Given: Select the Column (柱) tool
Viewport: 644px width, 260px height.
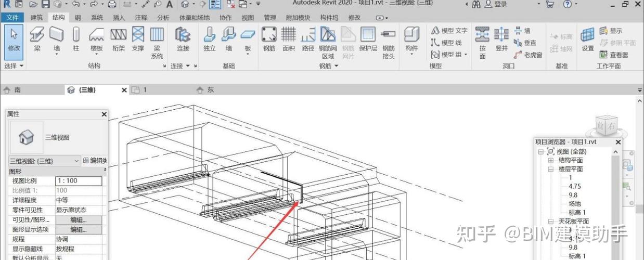Looking at the screenshot, I should pos(76,40).
